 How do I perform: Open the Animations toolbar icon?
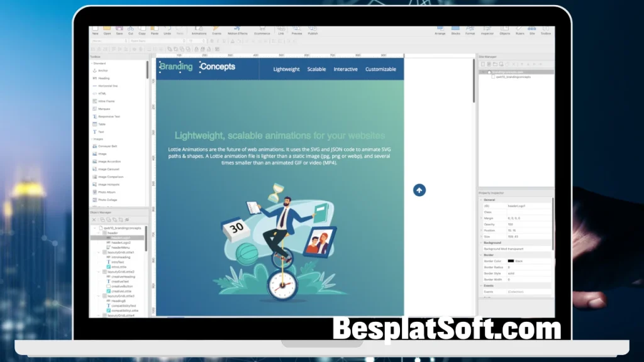pos(199,29)
